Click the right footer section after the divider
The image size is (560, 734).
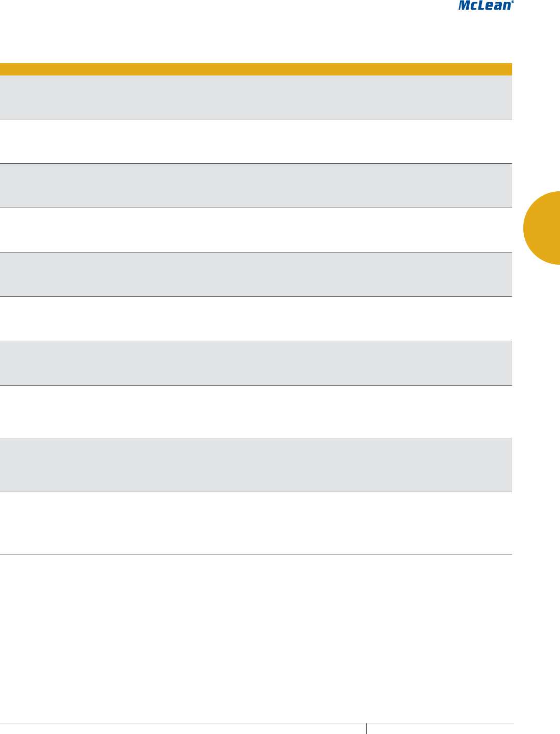coord(441,729)
